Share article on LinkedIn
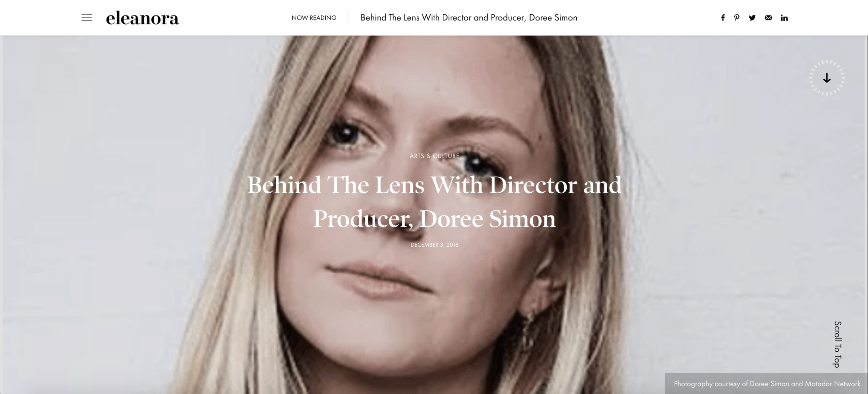The image size is (868, 394). click(x=784, y=18)
